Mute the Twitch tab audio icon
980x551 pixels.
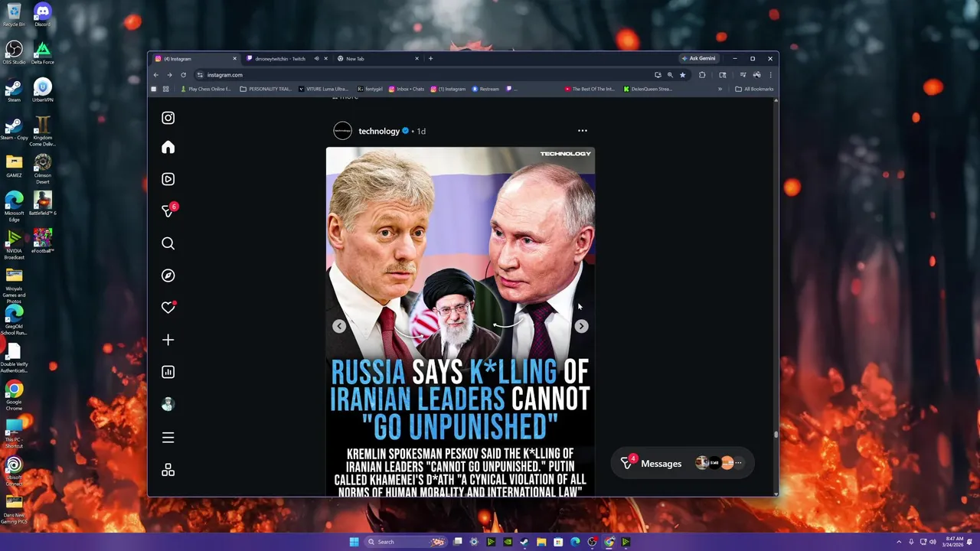click(316, 59)
